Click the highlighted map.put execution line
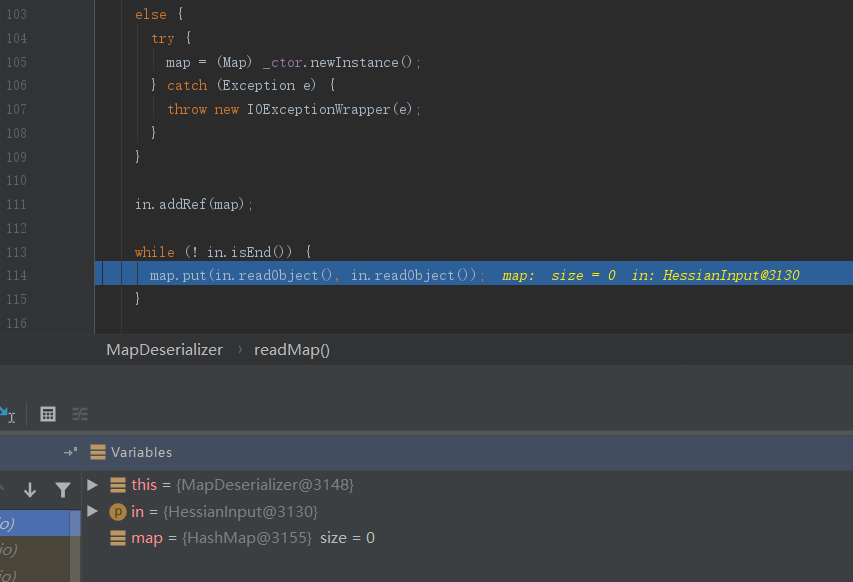 click(x=317, y=275)
